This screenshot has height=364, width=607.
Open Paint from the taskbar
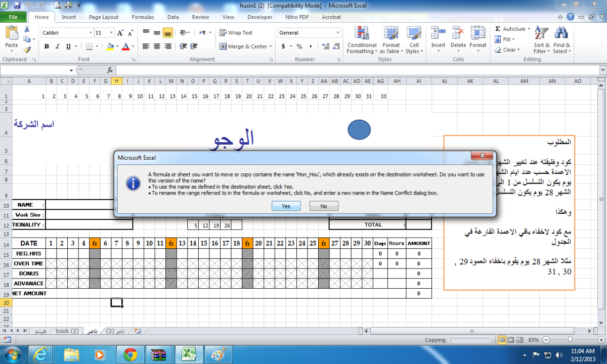click(x=218, y=354)
